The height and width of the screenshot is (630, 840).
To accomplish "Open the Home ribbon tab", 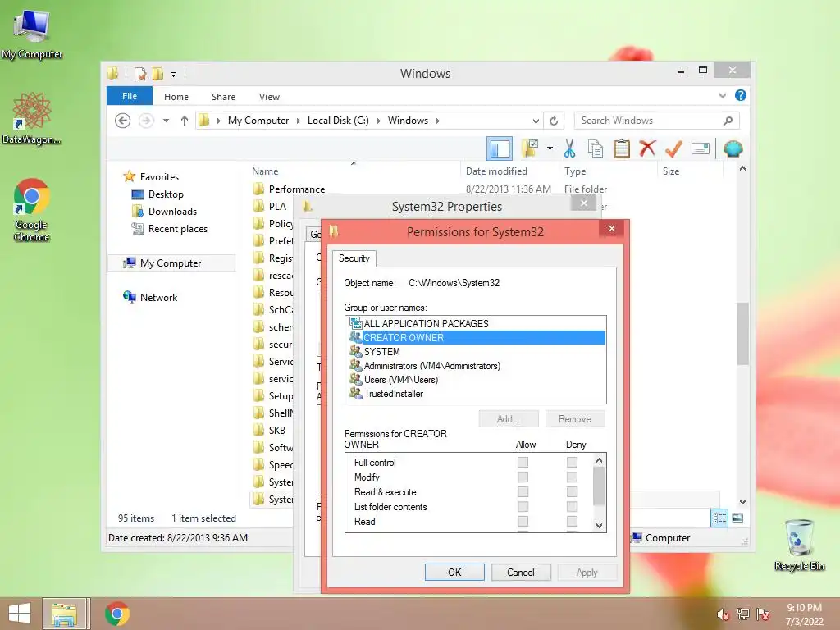I will [x=176, y=97].
